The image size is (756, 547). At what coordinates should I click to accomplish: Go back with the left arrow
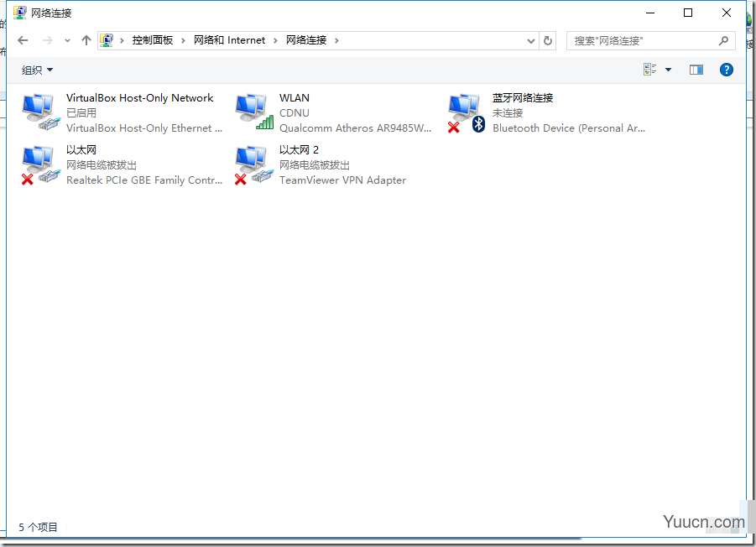(23, 40)
